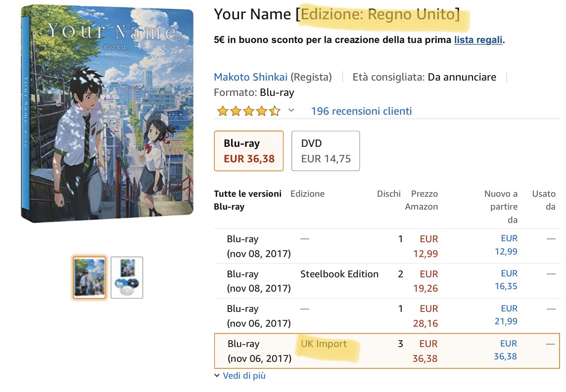Select the first cover thumbnail
The image size is (566, 392).
pyautogui.click(x=89, y=277)
